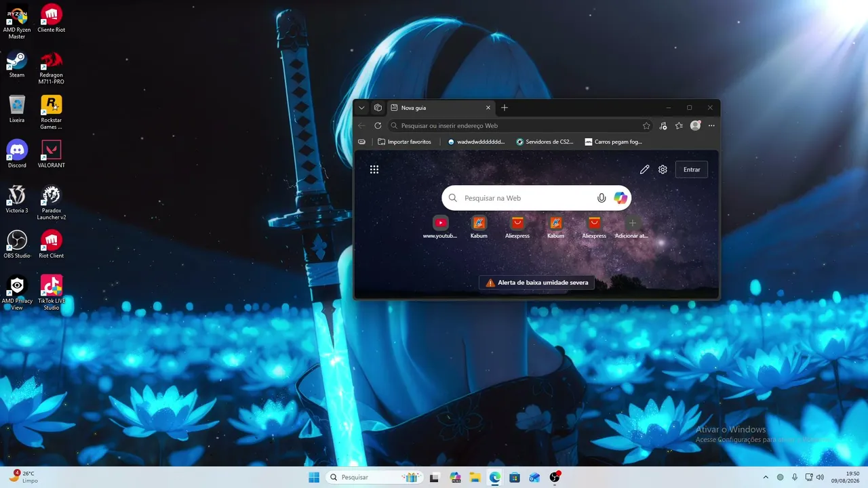Click the Microsoft Edge taskbar icon

pyautogui.click(x=495, y=477)
